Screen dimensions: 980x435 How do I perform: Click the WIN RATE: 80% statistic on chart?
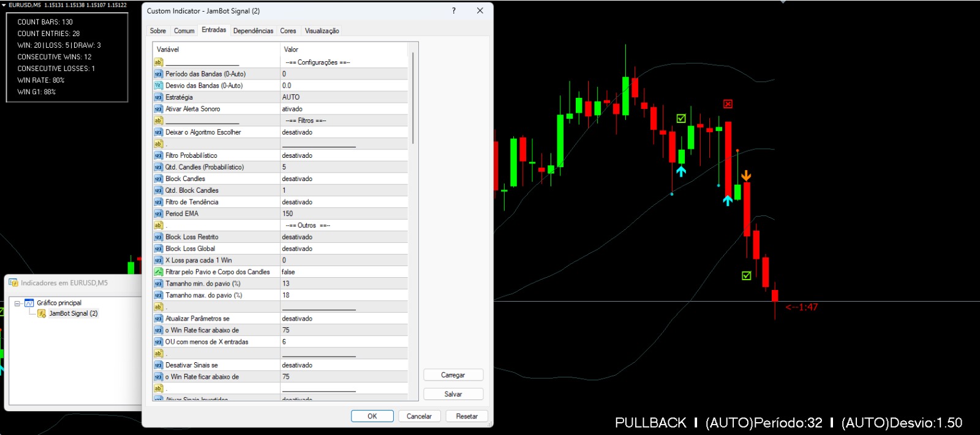click(x=40, y=80)
